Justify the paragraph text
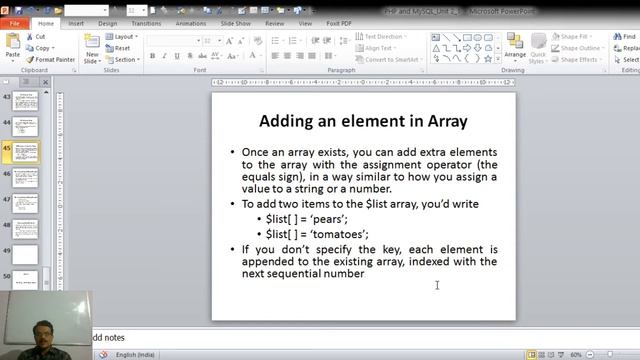640x360 pixels. pyautogui.click(x=312, y=56)
